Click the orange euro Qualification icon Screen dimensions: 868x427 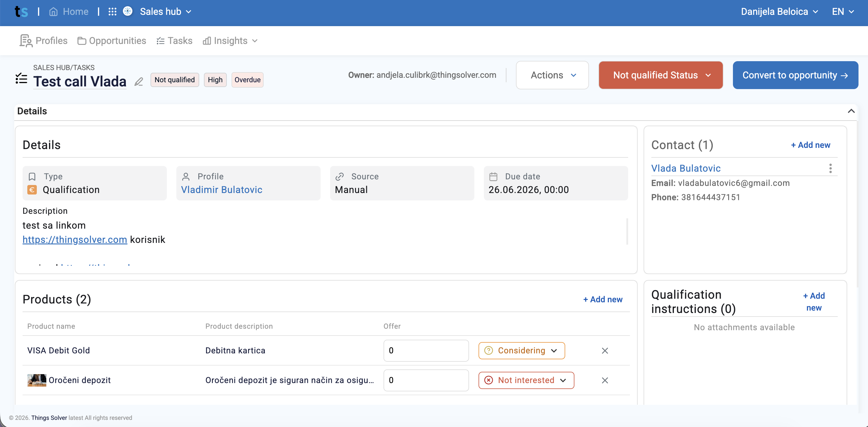tap(32, 190)
